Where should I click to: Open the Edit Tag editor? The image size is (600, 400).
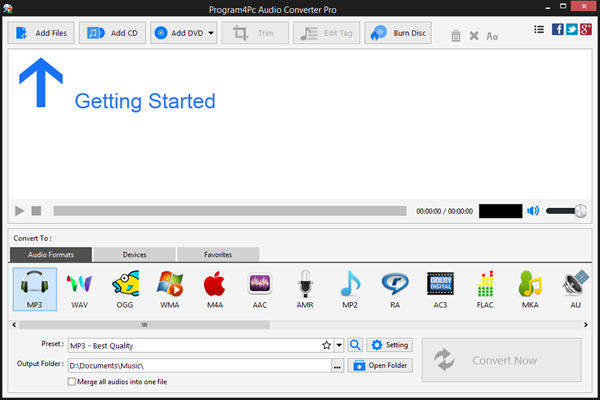[326, 33]
